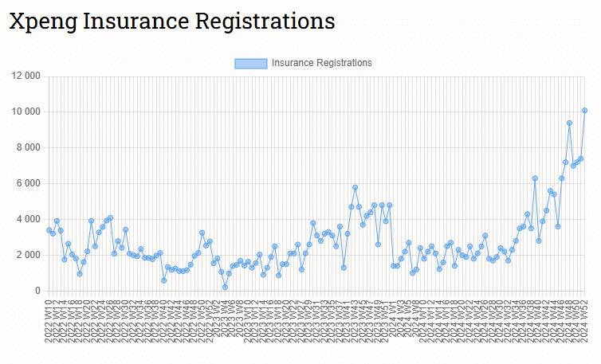
Task: Toggle the Insurance Registrations legend color box
Action: click(250, 64)
